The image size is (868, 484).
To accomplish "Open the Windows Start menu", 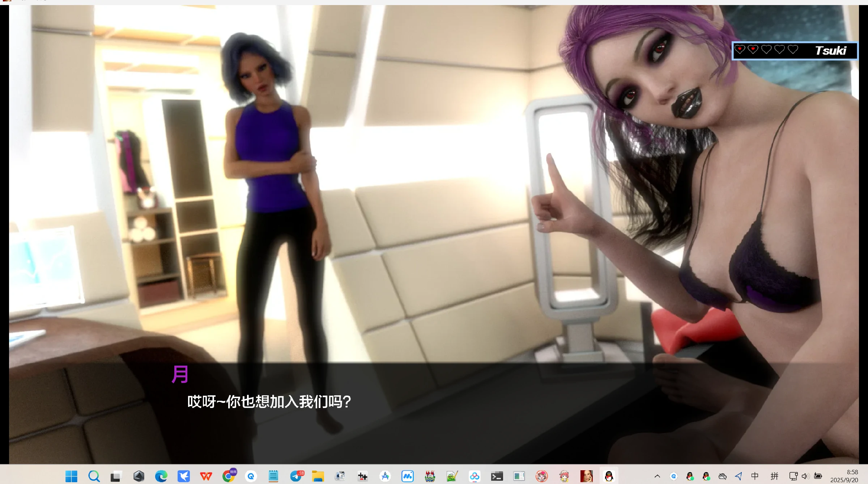I will (x=71, y=476).
